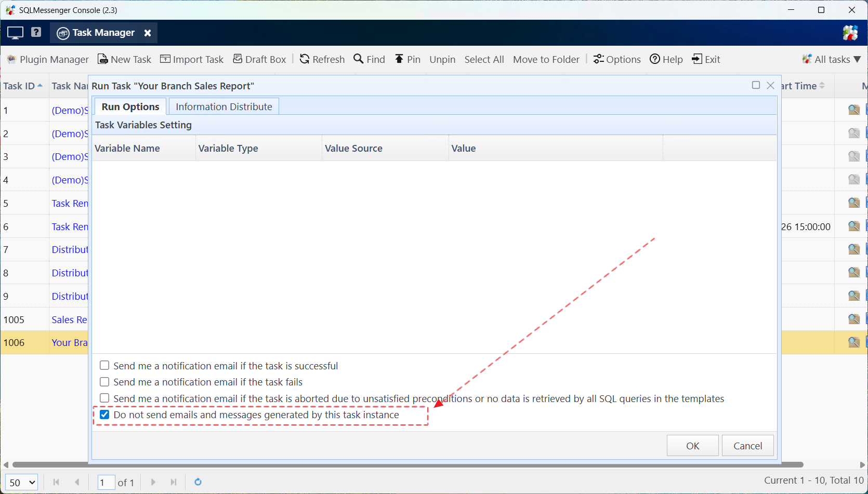Enable notification email if task is successful
The image size is (868, 494).
click(104, 365)
